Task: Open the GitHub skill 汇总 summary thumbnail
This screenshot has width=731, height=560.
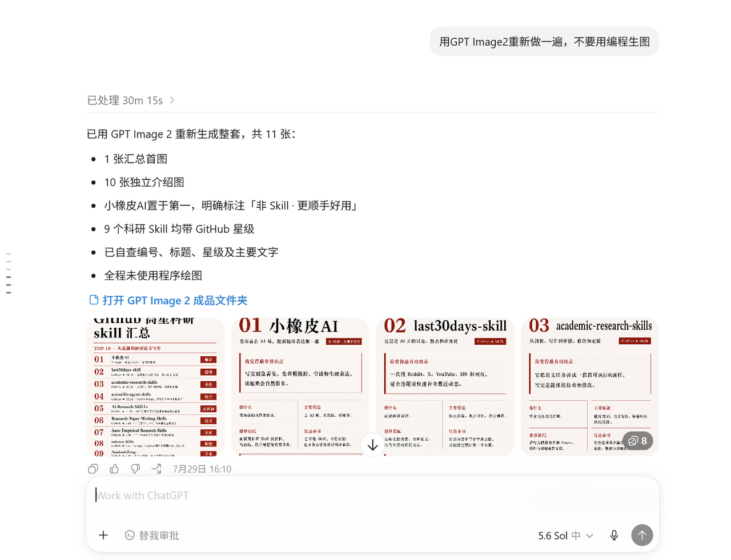Action: click(156, 387)
